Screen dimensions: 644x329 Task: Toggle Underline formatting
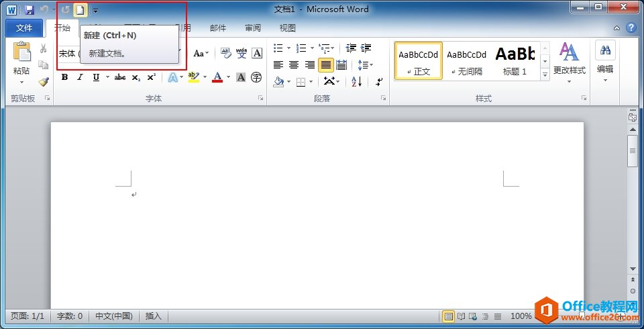[x=96, y=77]
